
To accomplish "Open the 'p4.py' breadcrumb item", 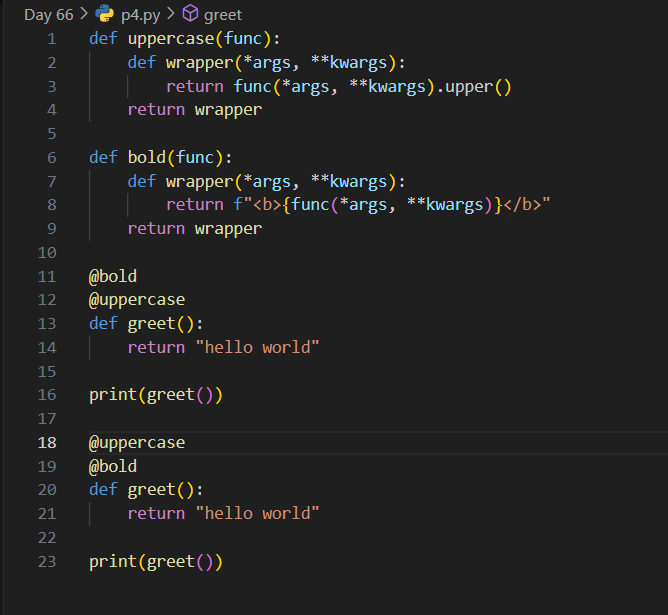I will (x=141, y=16).
